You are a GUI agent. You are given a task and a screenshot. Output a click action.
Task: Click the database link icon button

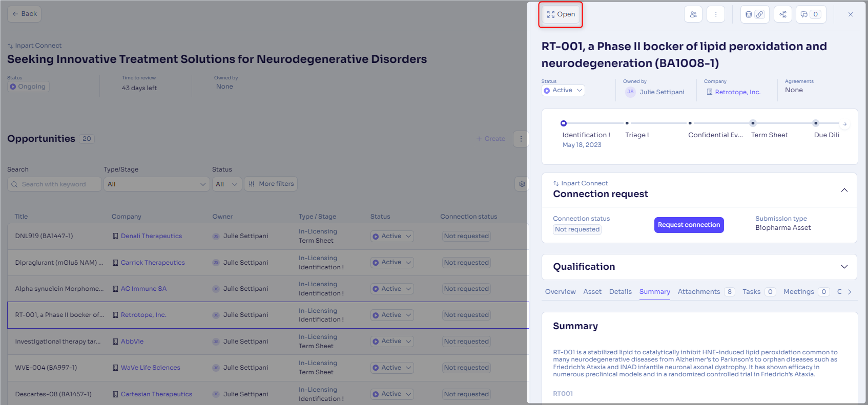tap(754, 14)
